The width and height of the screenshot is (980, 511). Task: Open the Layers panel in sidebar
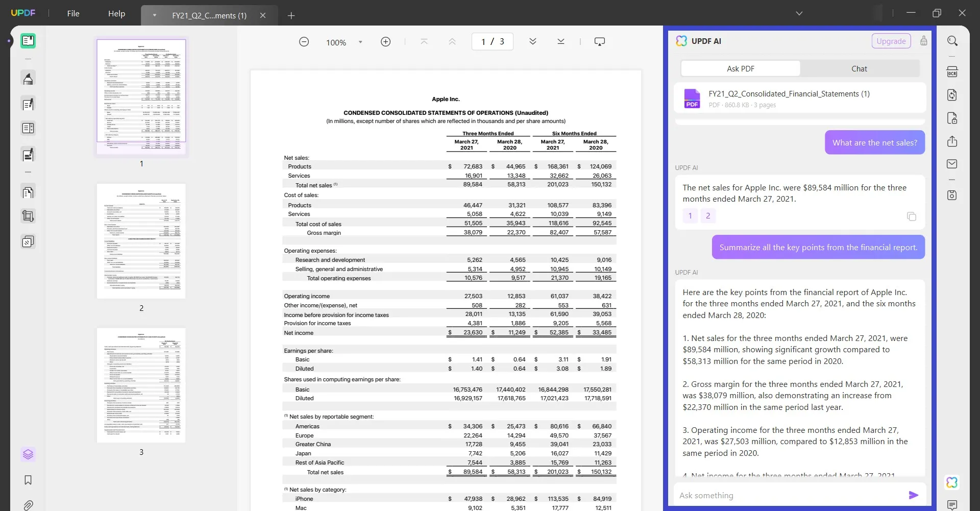pos(28,454)
